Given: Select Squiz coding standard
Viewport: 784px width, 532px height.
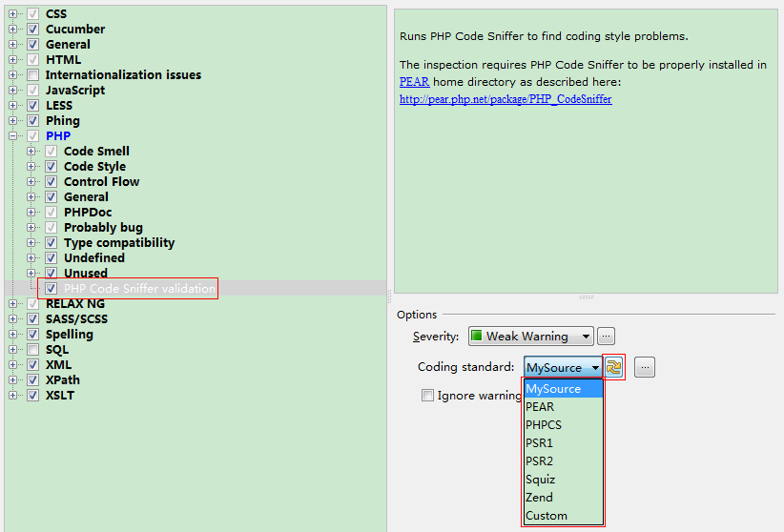Looking at the screenshot, I should coord(563,479).
